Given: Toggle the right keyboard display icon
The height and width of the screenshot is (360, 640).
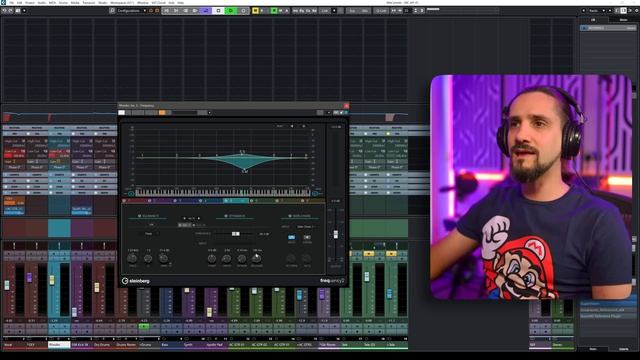Looking at the screenshot, I should tap(315, 193).
